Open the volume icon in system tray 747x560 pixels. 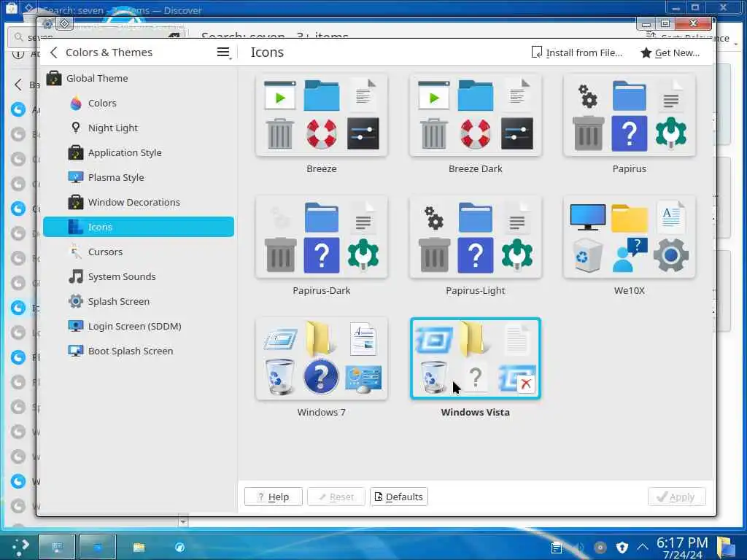(x=578, y=547)
